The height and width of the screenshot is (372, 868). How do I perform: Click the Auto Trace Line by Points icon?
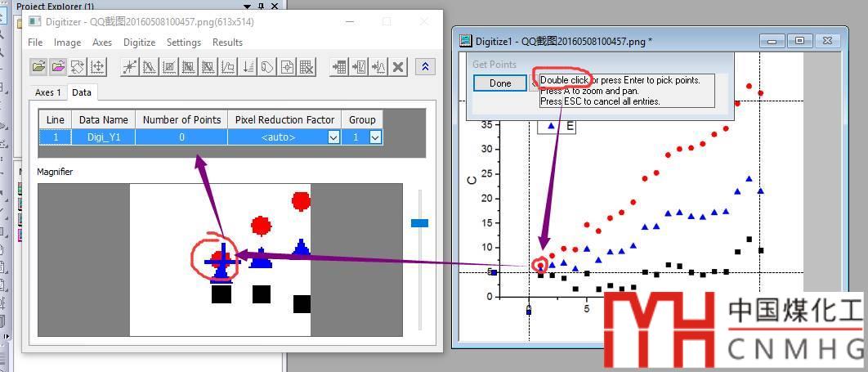tap(150, 67)
